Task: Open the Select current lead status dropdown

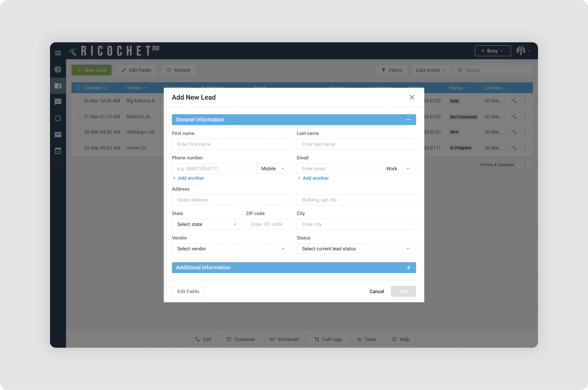Action: 356,249
